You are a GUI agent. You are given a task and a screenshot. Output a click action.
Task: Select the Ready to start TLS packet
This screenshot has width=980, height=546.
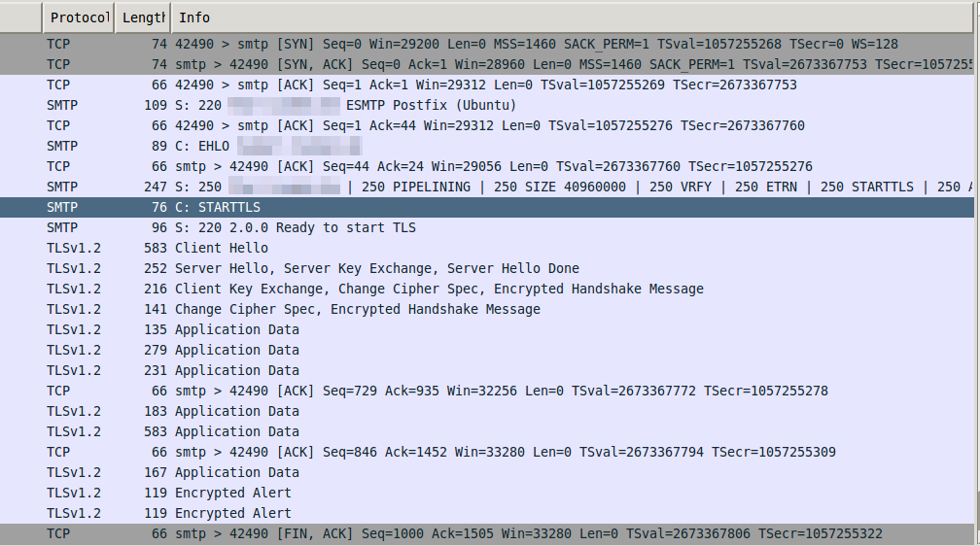click(x=389, y=227)
